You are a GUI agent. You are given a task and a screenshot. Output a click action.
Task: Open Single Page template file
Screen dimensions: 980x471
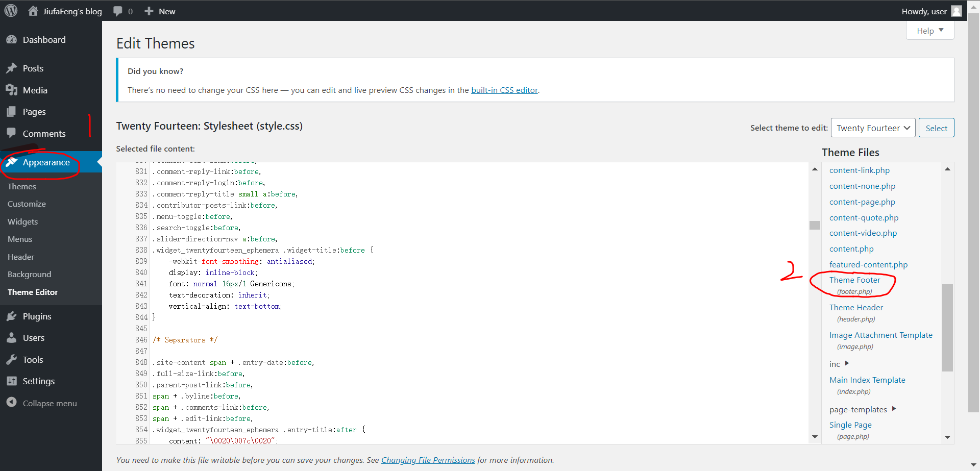pyautogui.click(x=850, y=425)
